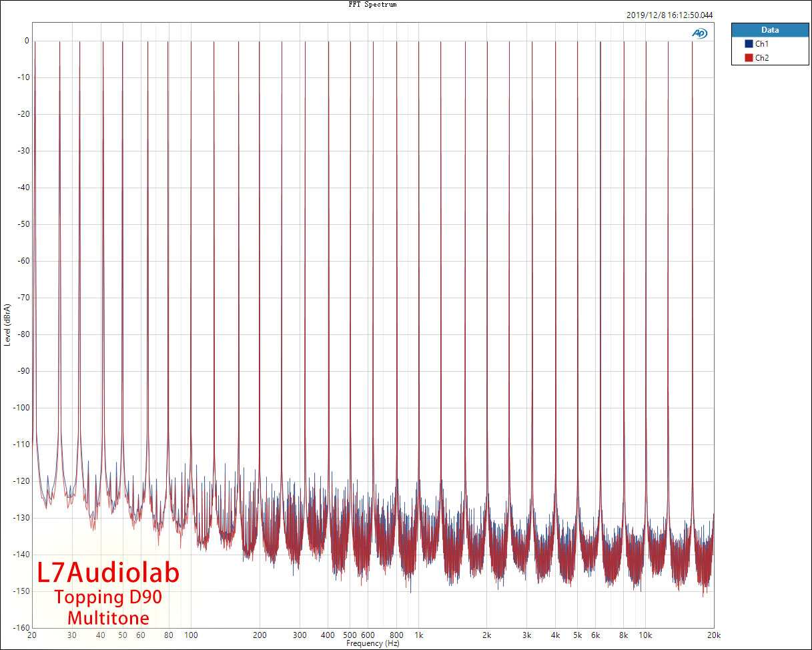Click the -10 tick on the level axis

click(23, 77)
